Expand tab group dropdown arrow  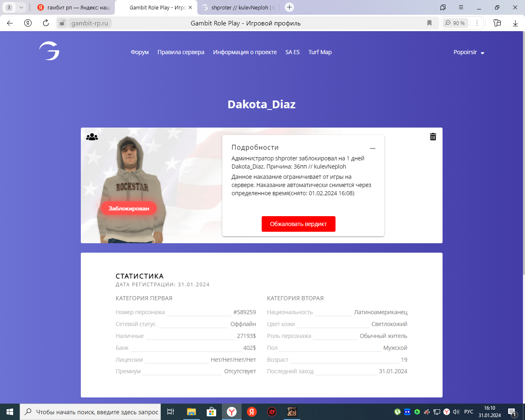21,7
